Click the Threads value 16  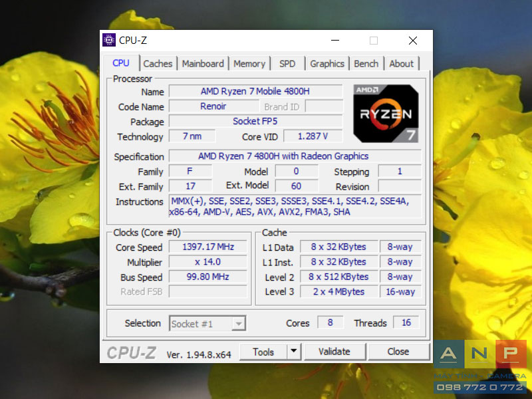click(x=406, y=323)
